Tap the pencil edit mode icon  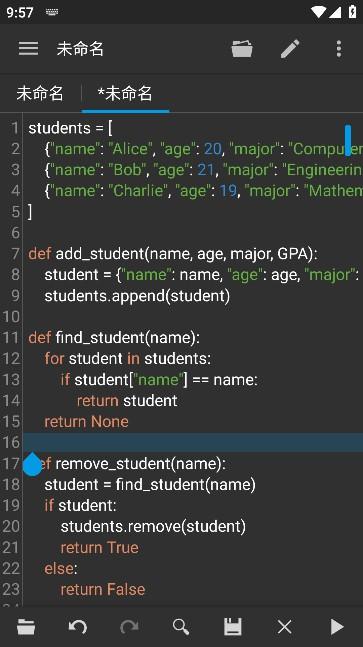(x=290, y=49)
